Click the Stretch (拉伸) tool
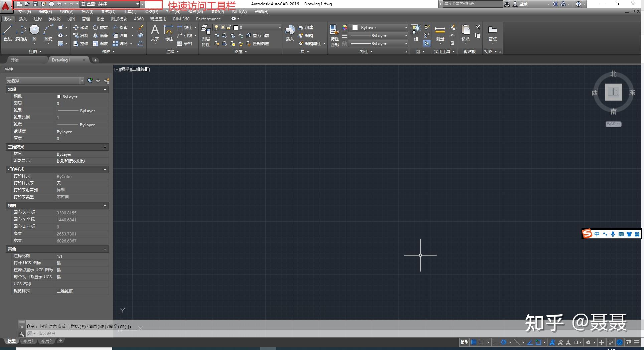 [80, 43]
